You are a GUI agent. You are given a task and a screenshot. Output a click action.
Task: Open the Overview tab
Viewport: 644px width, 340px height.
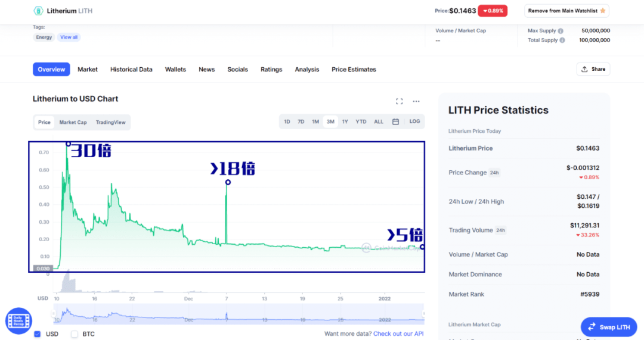51,69
